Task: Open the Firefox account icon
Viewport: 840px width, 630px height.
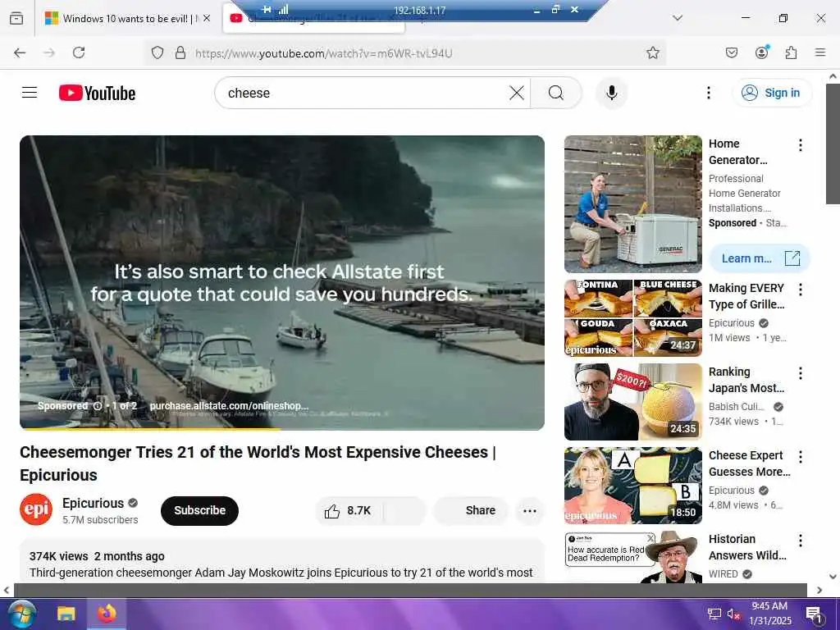Action: [x=762, y=52]
